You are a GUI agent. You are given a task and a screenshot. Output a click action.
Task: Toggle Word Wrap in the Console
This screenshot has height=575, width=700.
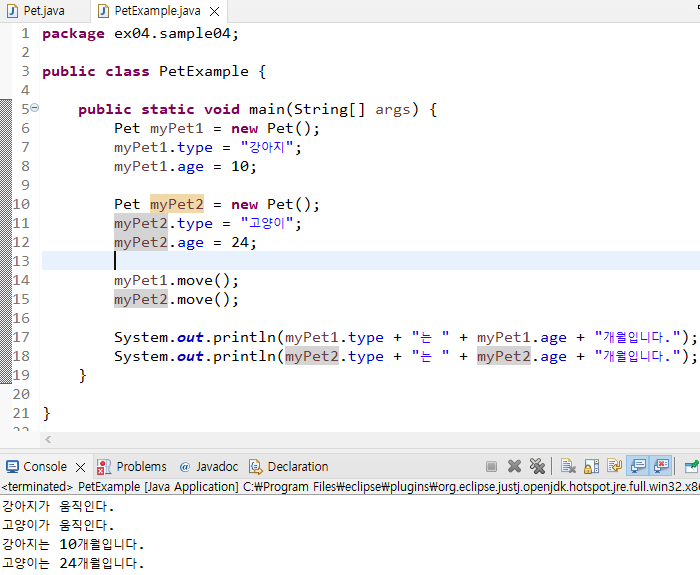click(615, 467)
